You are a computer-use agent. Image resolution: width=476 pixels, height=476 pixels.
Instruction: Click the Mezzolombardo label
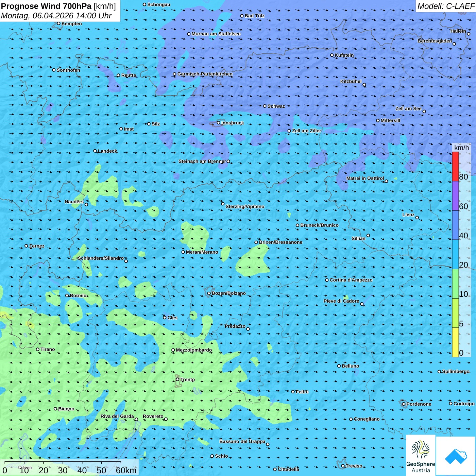click(194, 350)
